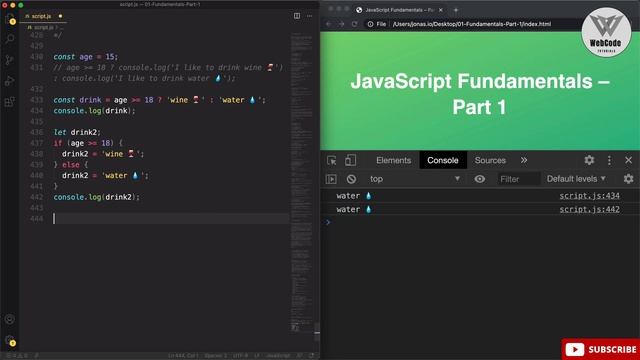Open the Run and Debug icon
Viewport: 640px width, 360px height.
click(x=9, y=81)
